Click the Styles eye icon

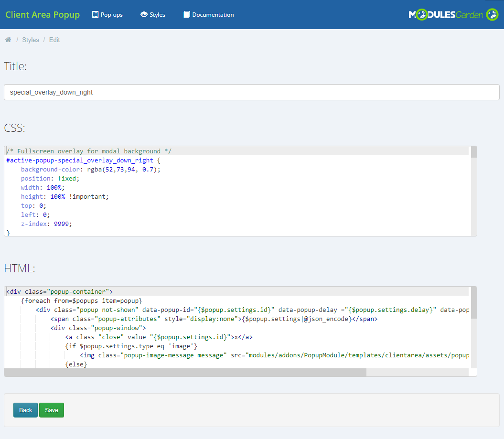[144, 14]
